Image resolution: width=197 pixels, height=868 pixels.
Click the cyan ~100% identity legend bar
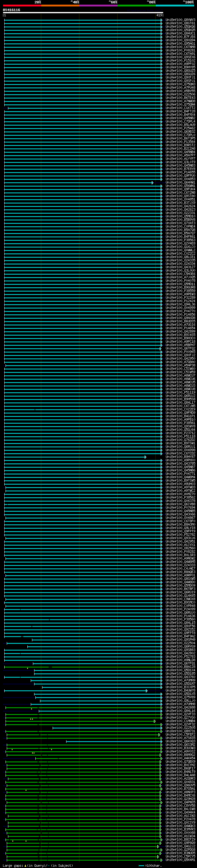coord(175,6)
